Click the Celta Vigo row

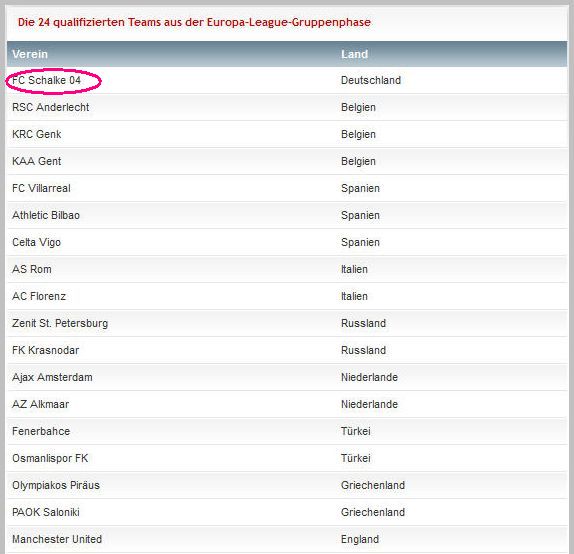coord(287,242)
